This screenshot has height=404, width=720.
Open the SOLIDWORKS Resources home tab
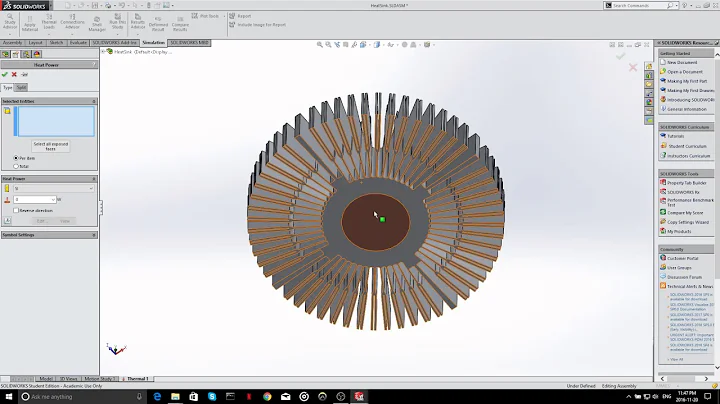[649, 67]
